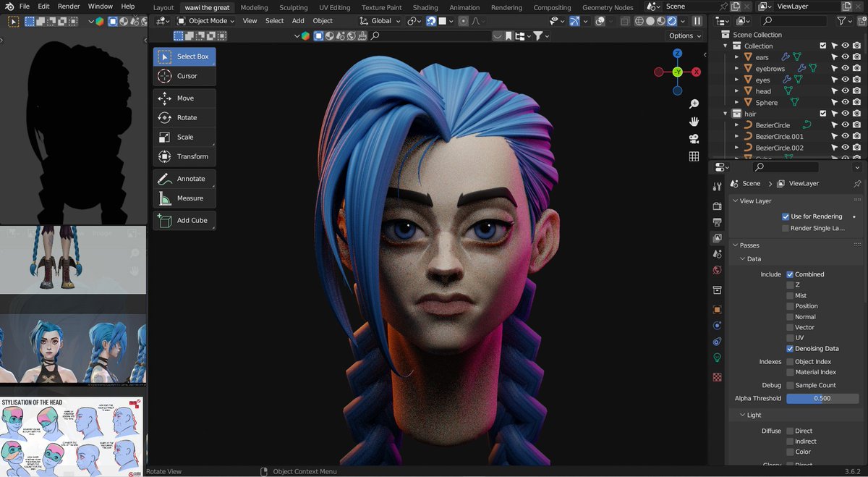868x477 pixels.
Task: Select the Transform tool
Action: [184, 156]
